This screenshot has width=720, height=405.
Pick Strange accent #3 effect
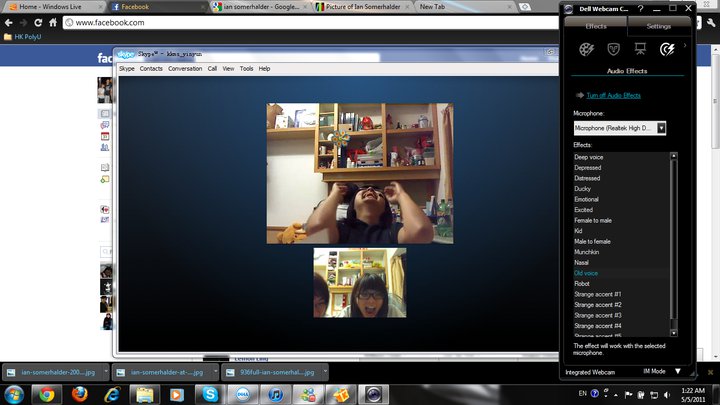[597, 315]
